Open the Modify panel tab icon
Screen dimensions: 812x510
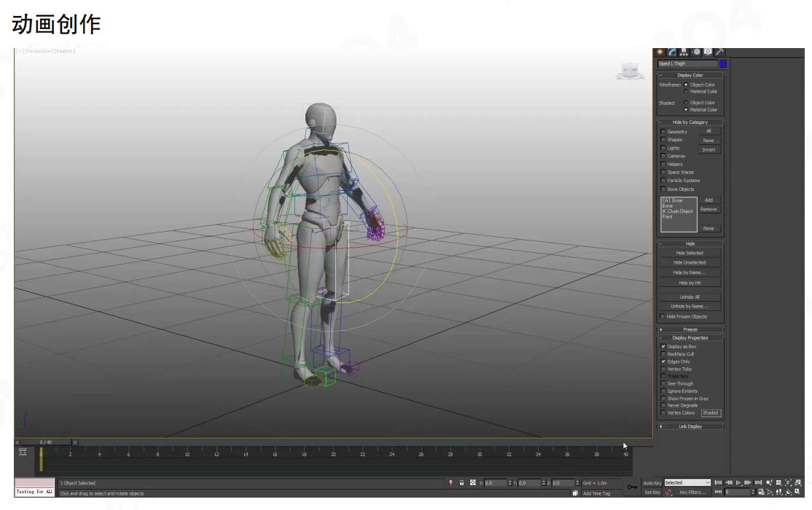click(672, 52)
